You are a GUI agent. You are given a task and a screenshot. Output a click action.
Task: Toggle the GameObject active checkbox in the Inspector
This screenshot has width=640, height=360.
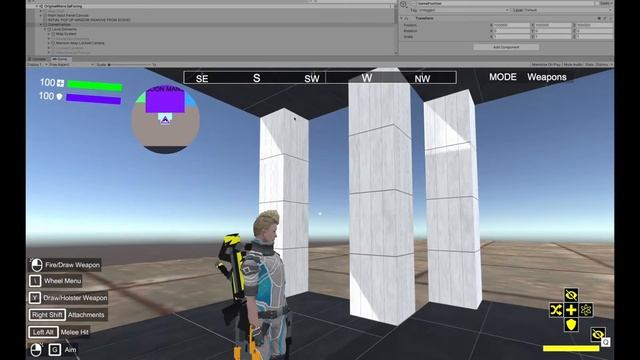pyautogui.click(x=413, y=4)
